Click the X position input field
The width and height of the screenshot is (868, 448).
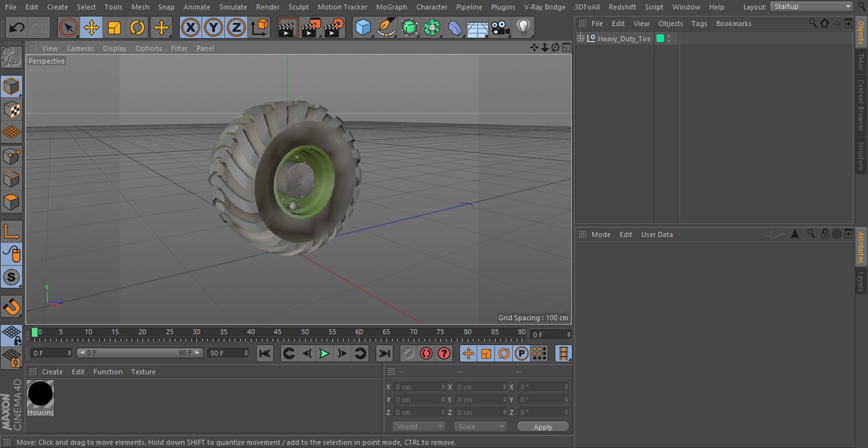[419, 387]
